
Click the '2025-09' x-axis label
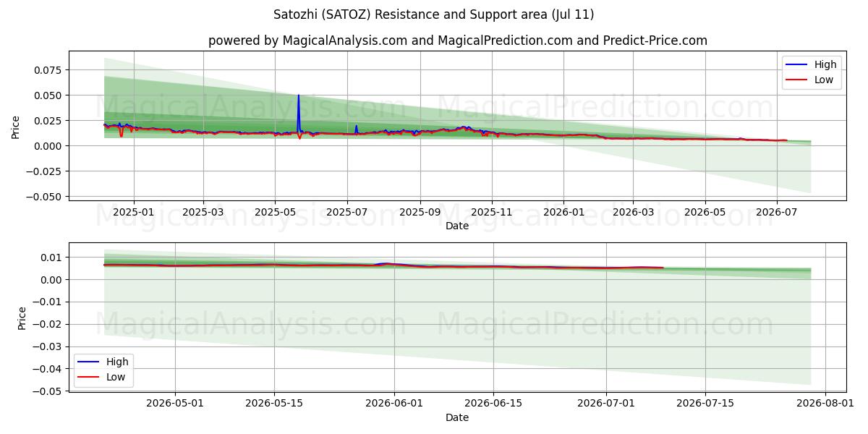[x=420, y=212]
